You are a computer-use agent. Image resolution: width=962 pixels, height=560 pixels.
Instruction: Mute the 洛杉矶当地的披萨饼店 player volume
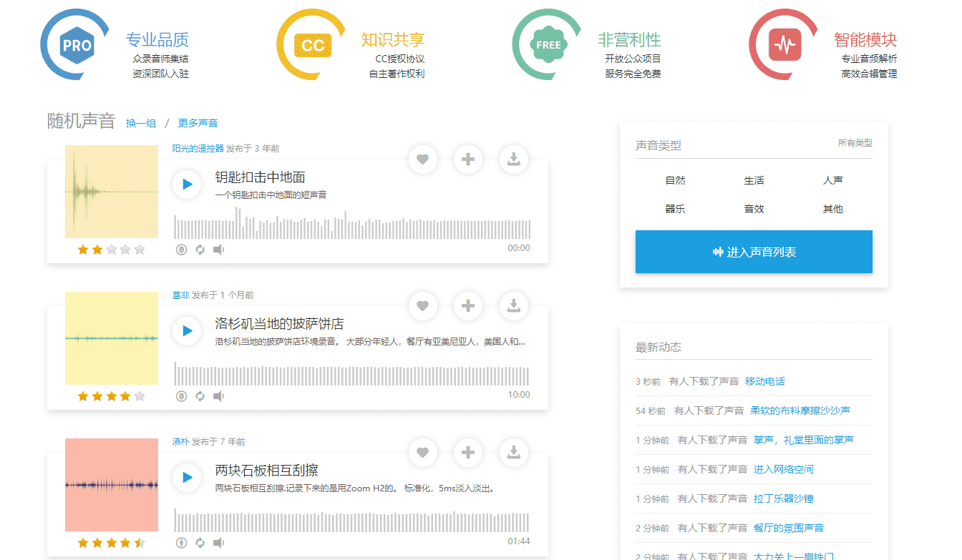coord(219,396)
